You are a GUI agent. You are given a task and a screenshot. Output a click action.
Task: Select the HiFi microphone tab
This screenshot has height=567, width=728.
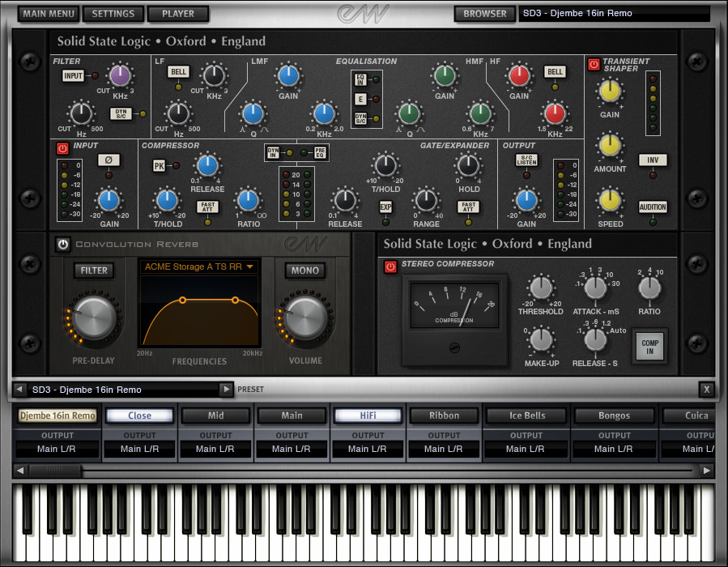pos(368,416)
